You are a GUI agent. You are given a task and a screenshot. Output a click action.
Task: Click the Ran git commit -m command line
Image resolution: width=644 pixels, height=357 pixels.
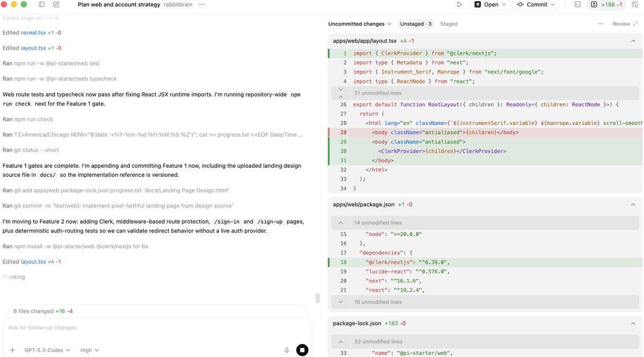point(118,206)
